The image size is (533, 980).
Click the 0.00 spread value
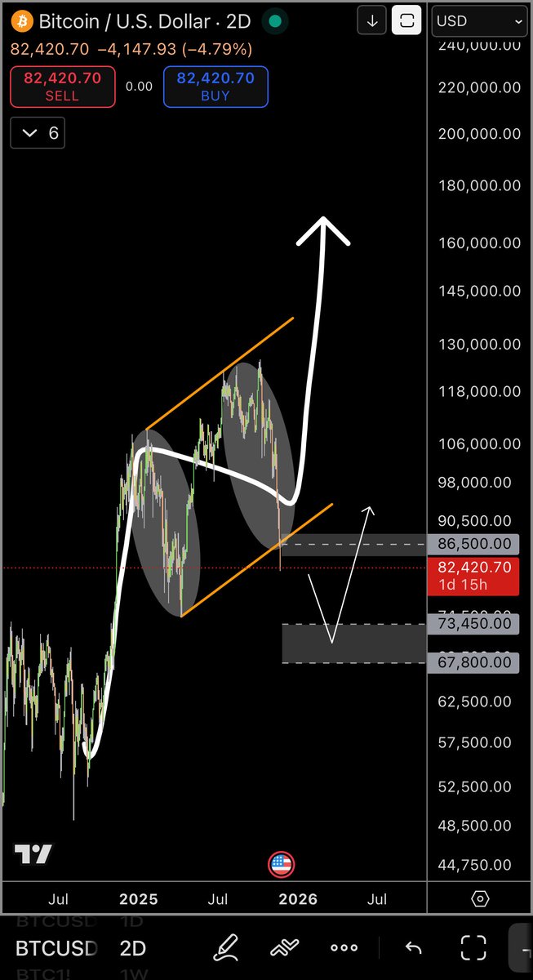point(139,87)
